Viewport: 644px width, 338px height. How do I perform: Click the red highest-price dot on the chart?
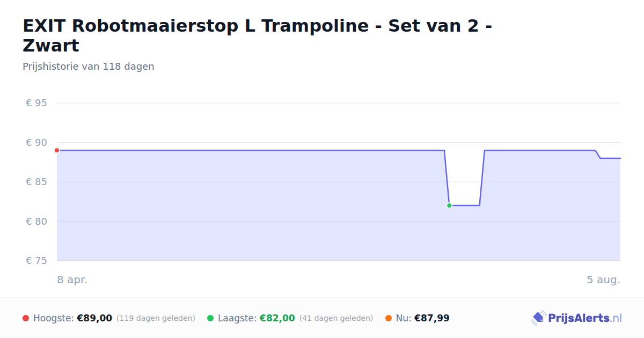(x=57, y=150)
